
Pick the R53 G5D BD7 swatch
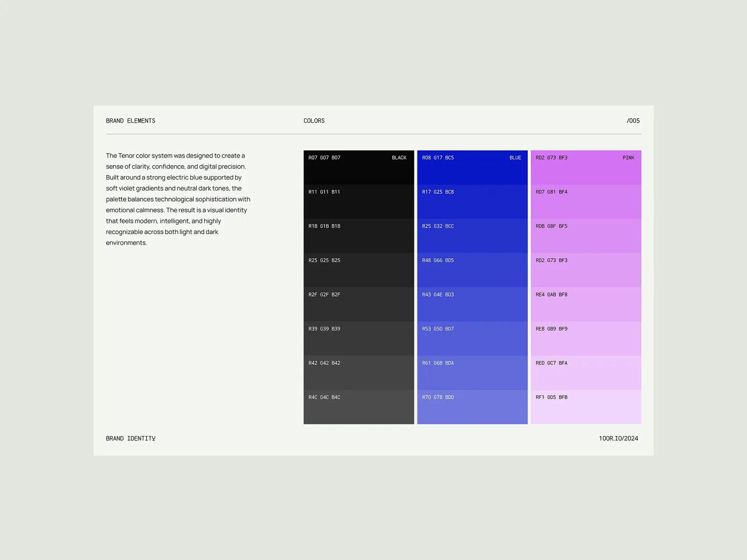(x=472, y=339)
